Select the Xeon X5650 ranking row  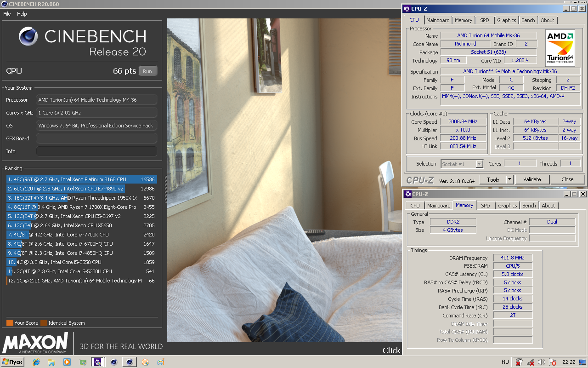[81, 225]
